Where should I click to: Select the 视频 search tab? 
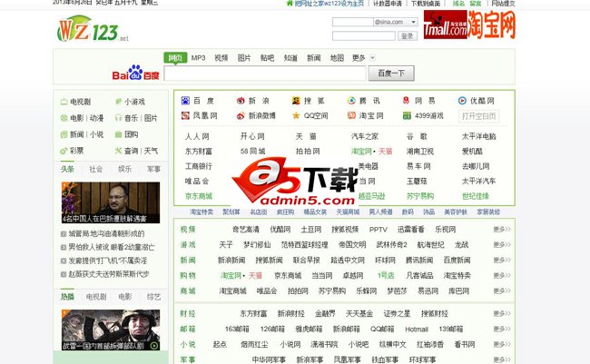[x=221, y=58]
